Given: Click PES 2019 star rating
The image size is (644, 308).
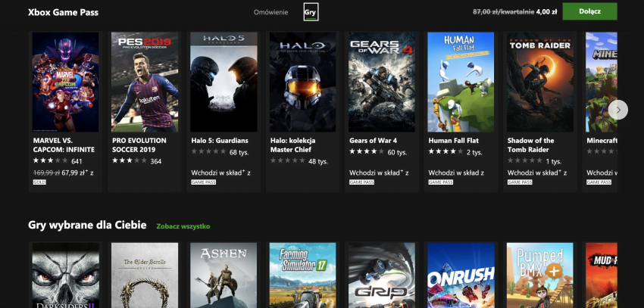Looking at the screenshot, I should click(x=130, y=160).
